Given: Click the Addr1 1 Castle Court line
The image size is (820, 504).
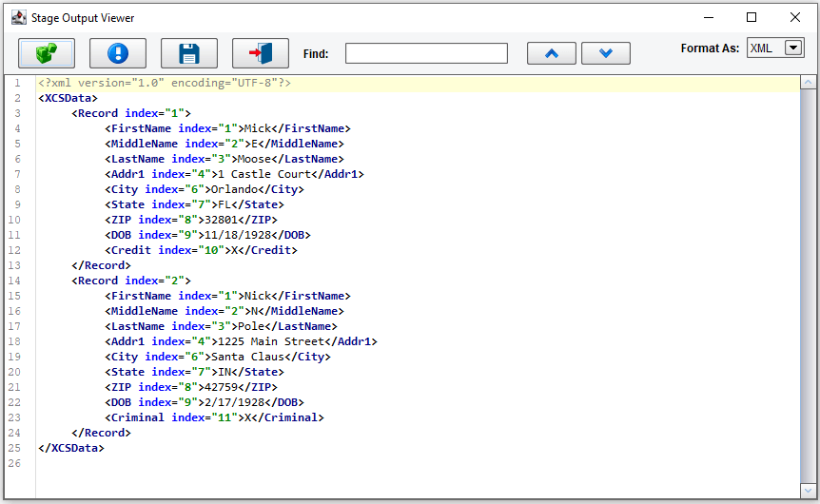Looking at the screenshot, I should (x=234, y=174).
